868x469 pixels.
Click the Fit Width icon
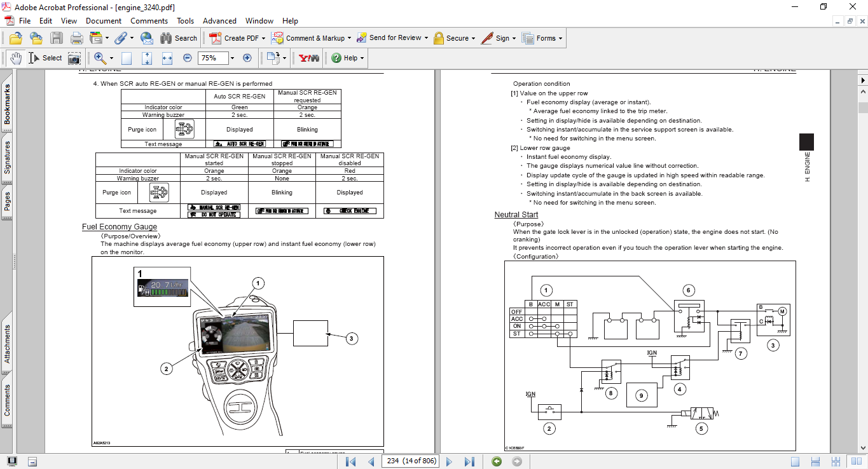(167, 58)
